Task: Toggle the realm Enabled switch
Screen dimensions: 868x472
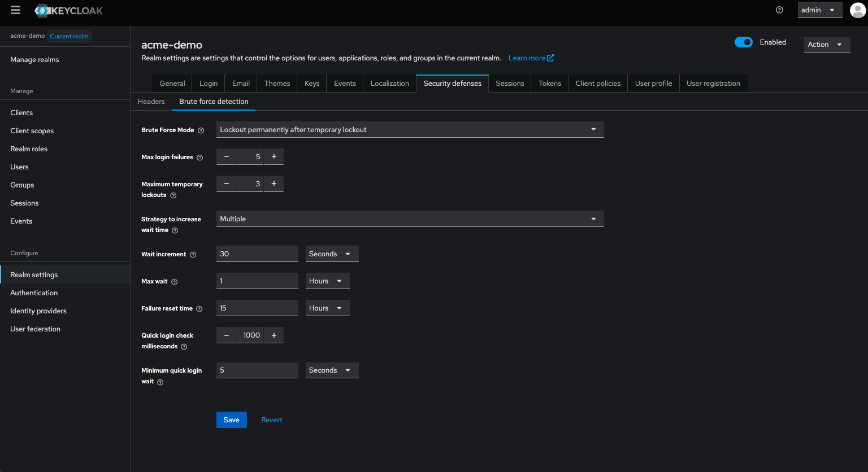Action: tap(743, 42)
